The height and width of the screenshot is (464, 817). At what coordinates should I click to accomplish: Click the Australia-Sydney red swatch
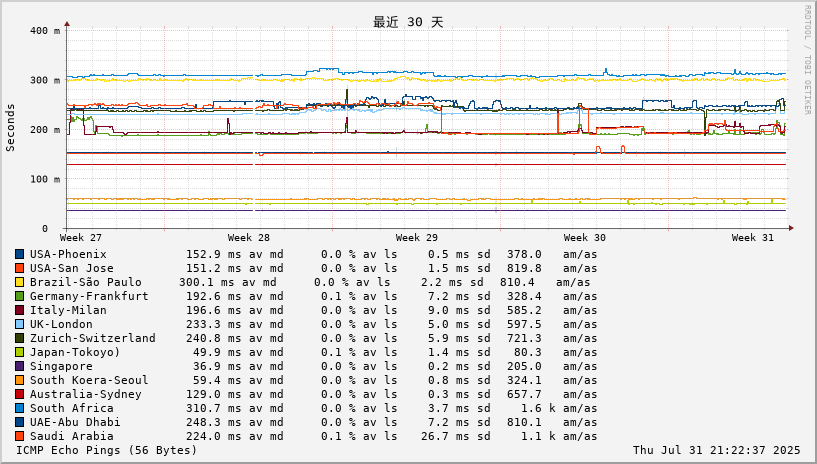pos(19,395)
